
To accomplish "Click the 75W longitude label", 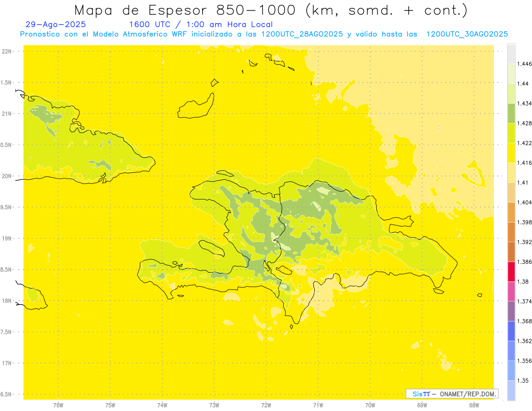I will tap(110, 405).
